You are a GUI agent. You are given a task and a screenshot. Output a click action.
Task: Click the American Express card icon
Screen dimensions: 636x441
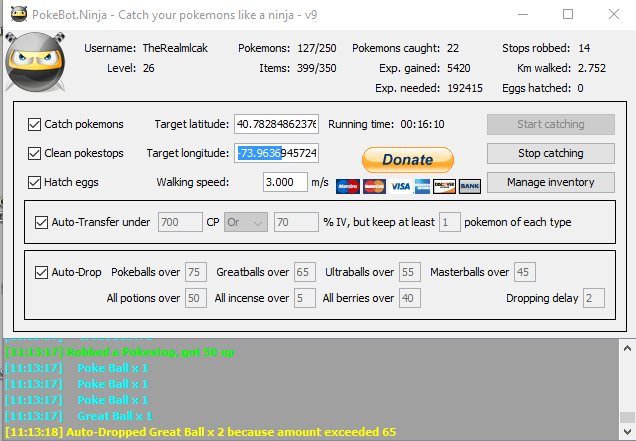(x=422, y=186)
